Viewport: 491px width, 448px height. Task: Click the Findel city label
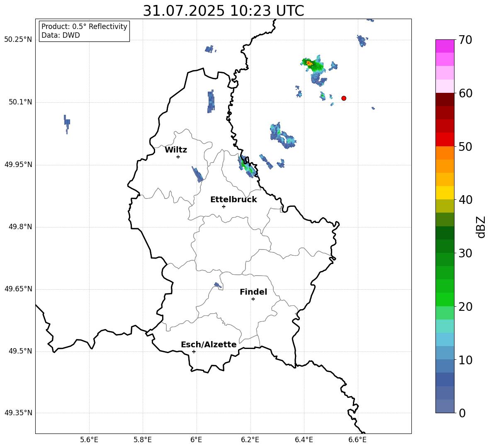coord(253,292)
